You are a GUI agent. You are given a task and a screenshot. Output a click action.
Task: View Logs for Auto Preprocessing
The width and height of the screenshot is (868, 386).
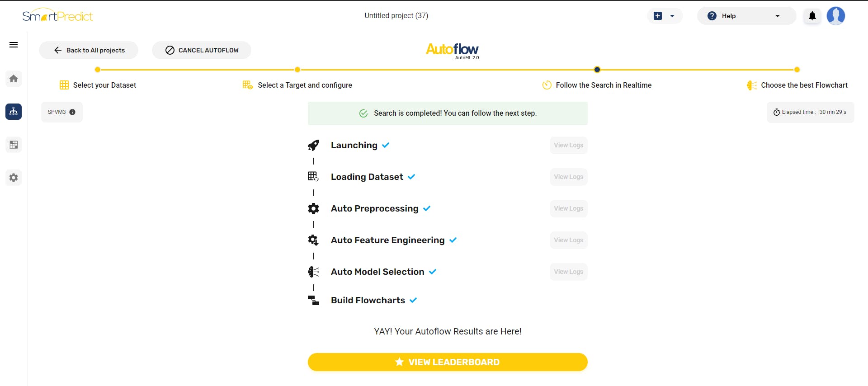tap(569, 208)
